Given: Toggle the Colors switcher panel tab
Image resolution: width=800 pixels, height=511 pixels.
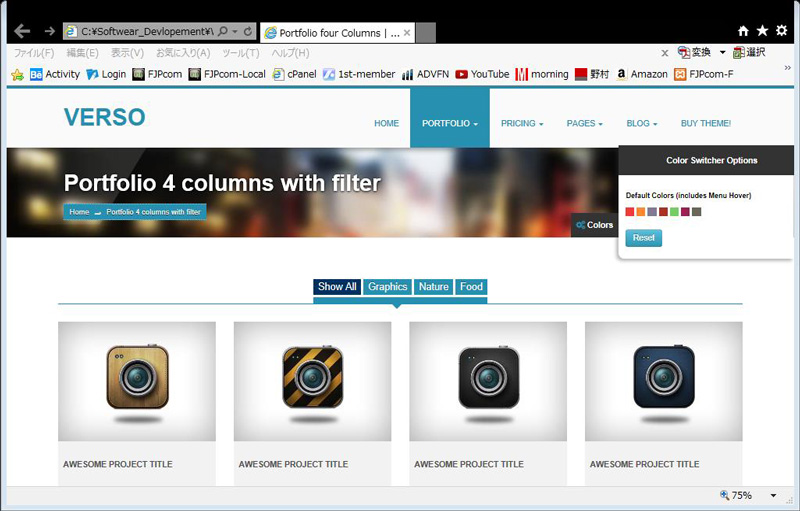Looking at the screenshot, I should tap(594, 225).
